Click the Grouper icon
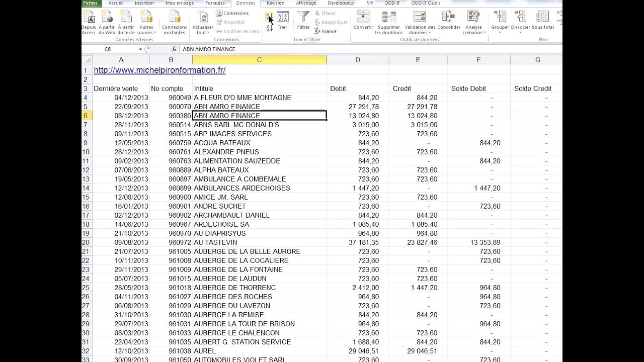The image size is (644, 362). coord(500,17)
